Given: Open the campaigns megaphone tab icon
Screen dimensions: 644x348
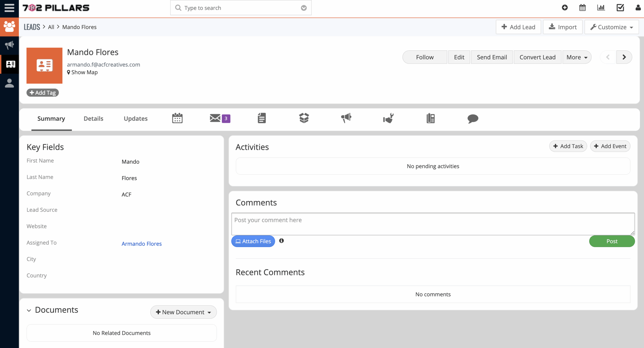Looking at the screenshot, I should (x=346, y=118).
